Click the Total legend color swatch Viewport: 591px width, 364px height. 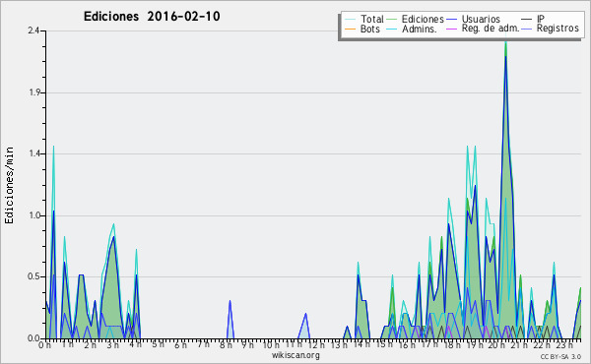350,20
